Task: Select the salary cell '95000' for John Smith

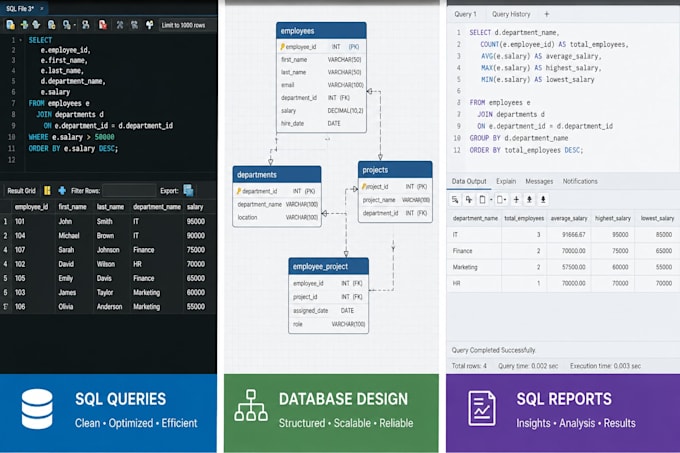Action: (196, 221)
